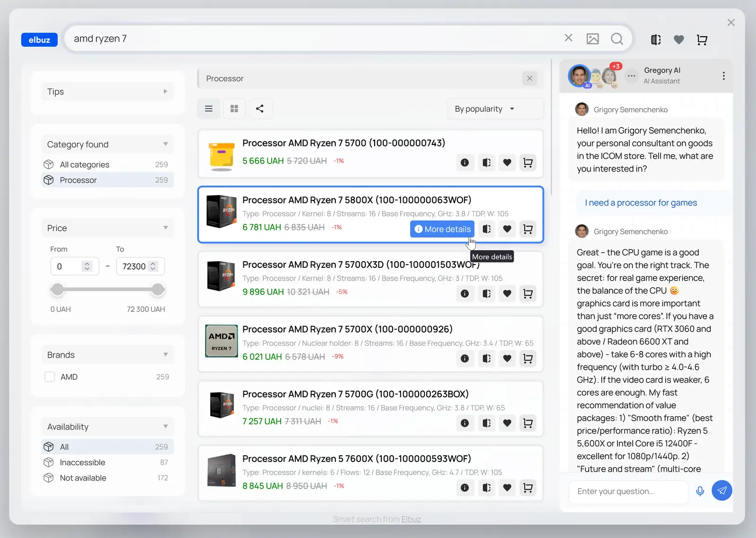Image resolution: width=756 pixels, height=538 pixels.
Task: Click Gregory AI assistant avatar
Action: coord(580,76)
